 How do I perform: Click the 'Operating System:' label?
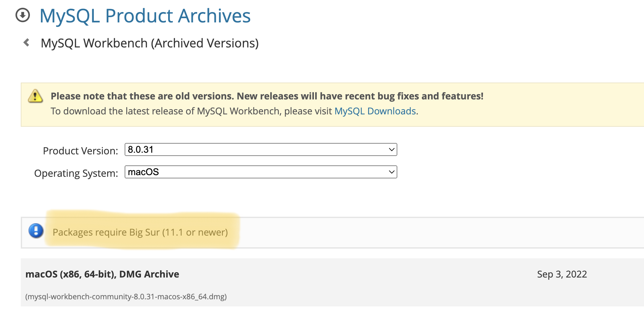pyautogui.click(x=76, y=173)
